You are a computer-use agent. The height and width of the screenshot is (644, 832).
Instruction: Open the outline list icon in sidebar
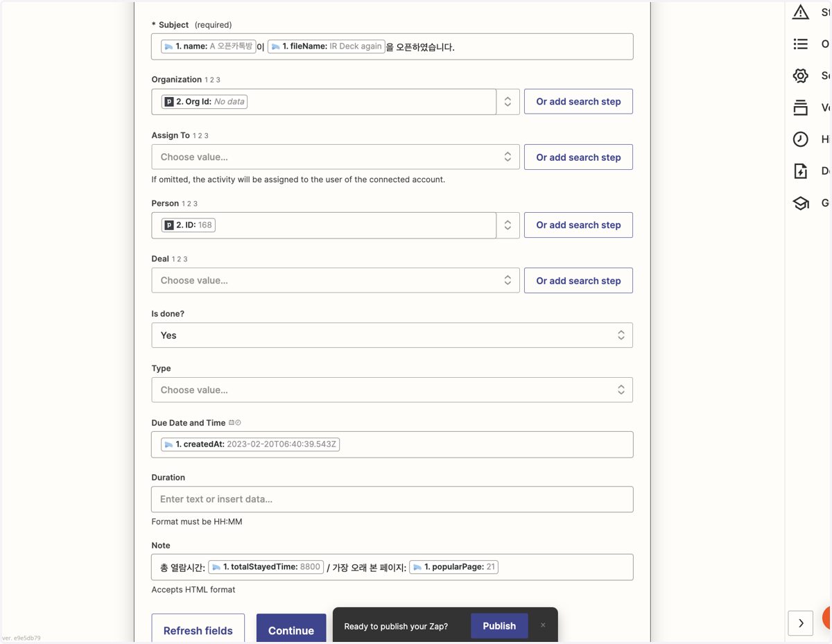coord(801,44)
